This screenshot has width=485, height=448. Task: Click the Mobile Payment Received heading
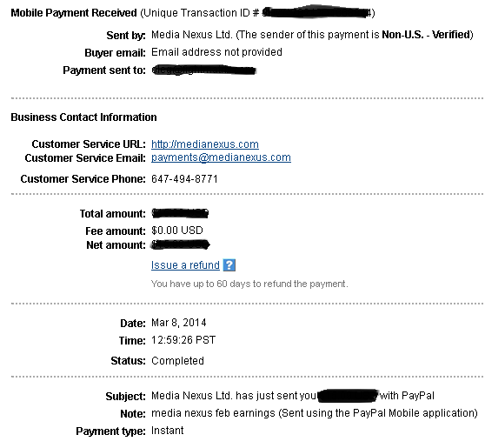(74, 13)
